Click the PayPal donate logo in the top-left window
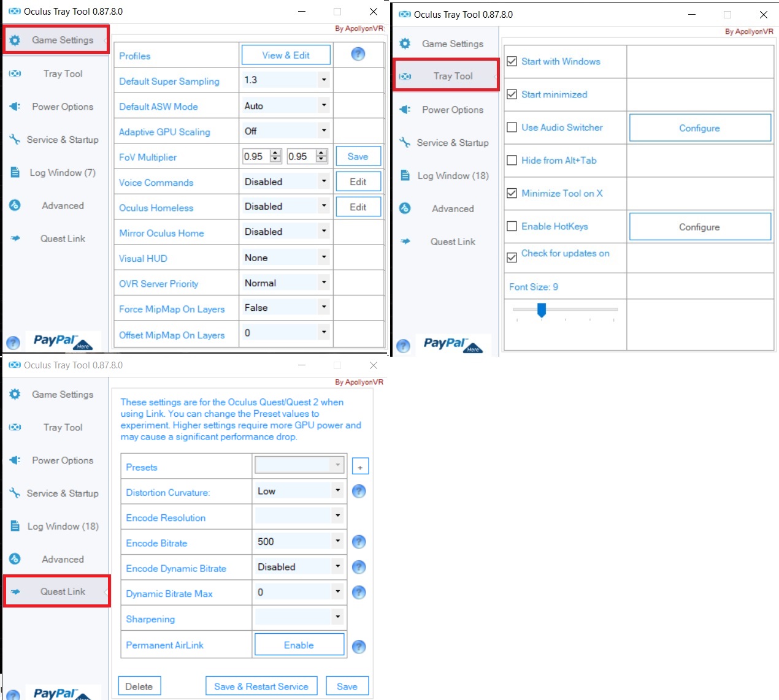This screenshot has width=779, height=700. point(62,341)
